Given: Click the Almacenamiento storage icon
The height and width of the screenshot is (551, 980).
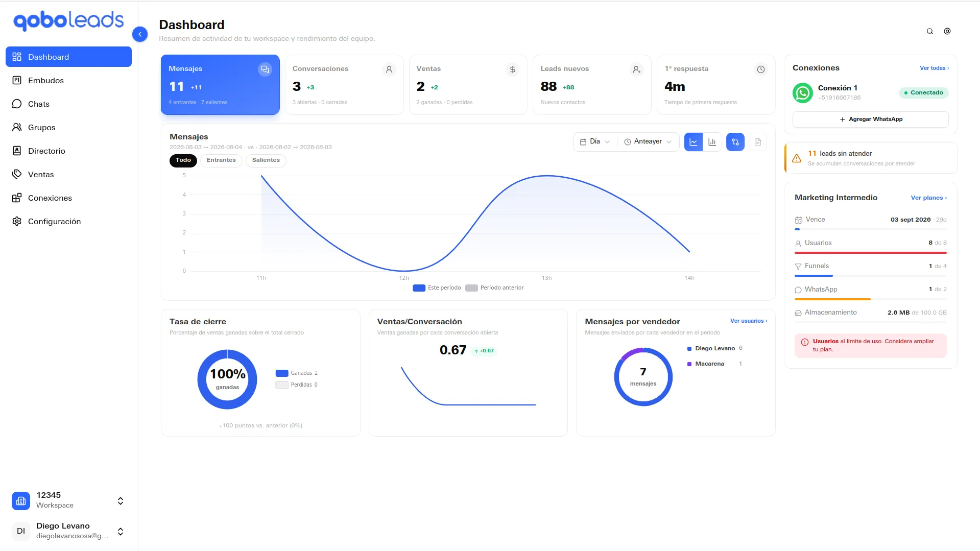Looking at the screenshot, I should click(x=798, y=313).
